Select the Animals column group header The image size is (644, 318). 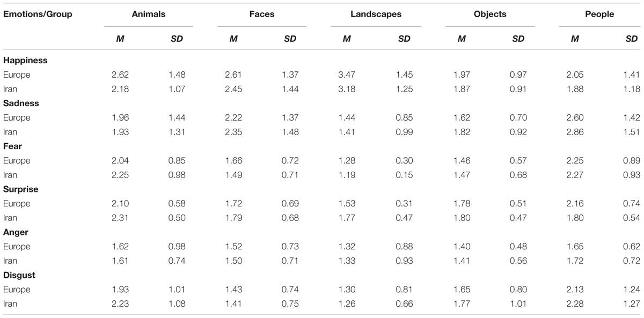[x=148, y=14]
